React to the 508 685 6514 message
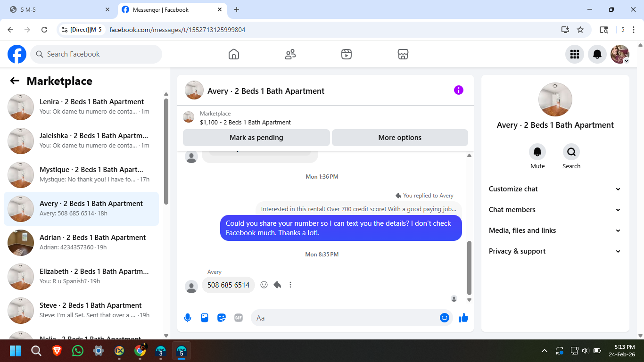Image resolution: width=644 pixels, height=362 pixels. point(264,285)
